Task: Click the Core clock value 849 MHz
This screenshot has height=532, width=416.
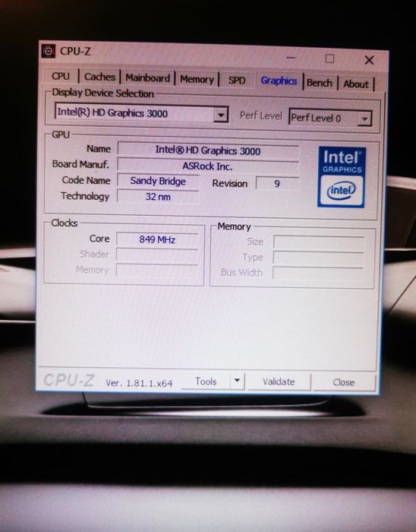Action: [157, 239]
